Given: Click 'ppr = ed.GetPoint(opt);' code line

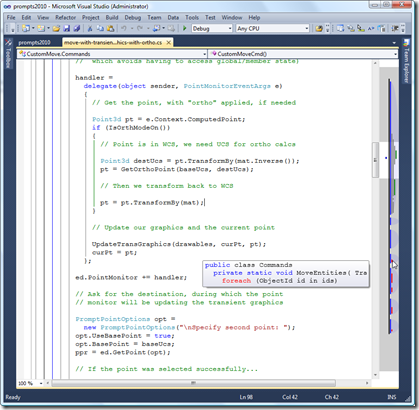Looking at the screenshot, I should pos(123,352).
